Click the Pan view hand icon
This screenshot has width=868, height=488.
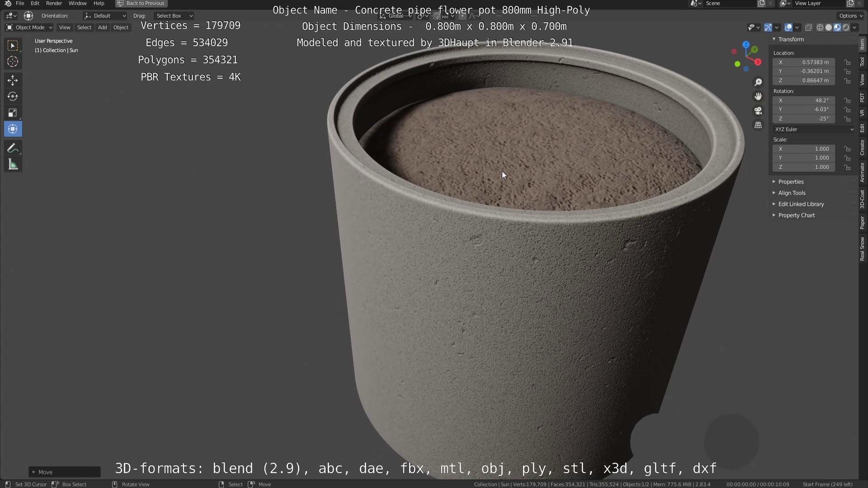coord(758,96)
